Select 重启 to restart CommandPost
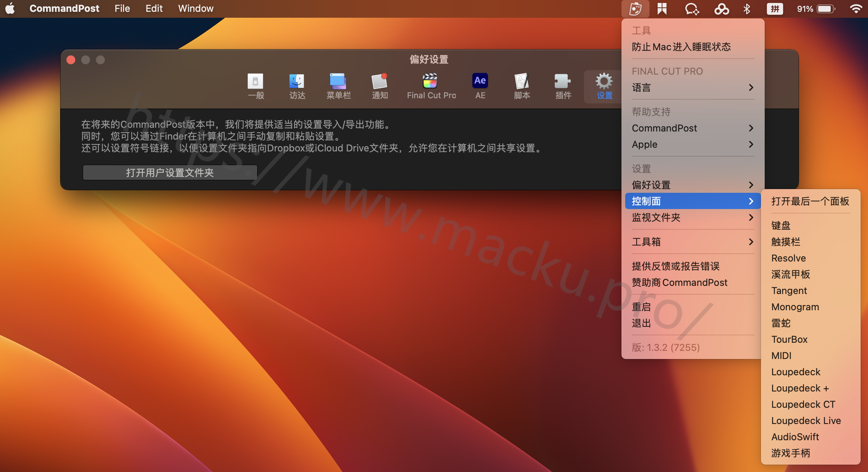Screen dimensions: 868x472 (693, 307)
